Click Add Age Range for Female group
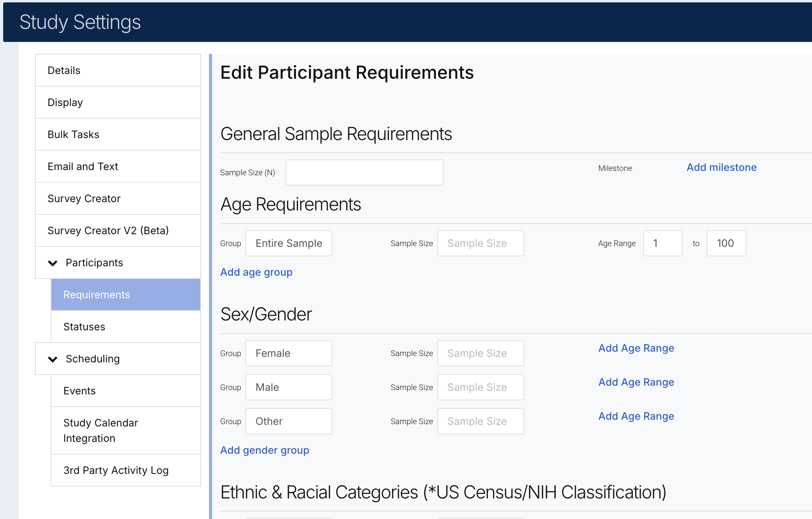812x519 pixels. (x=636, y=348)
